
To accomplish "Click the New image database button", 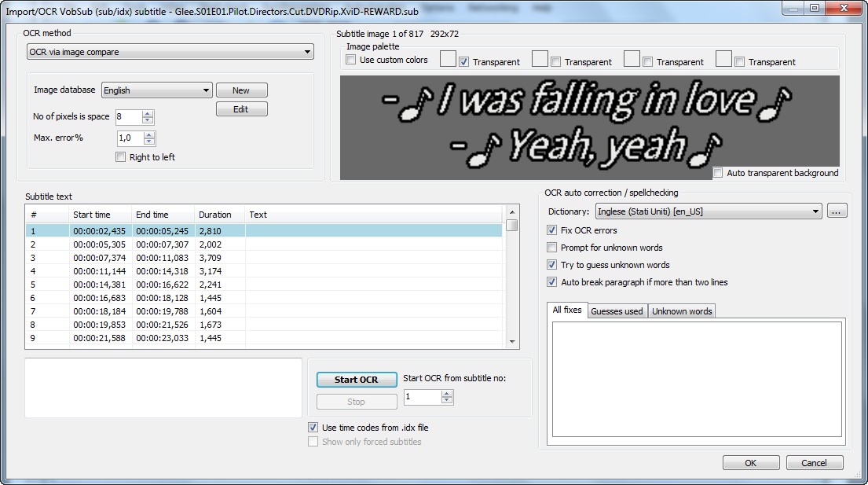I will pos(241,90).
